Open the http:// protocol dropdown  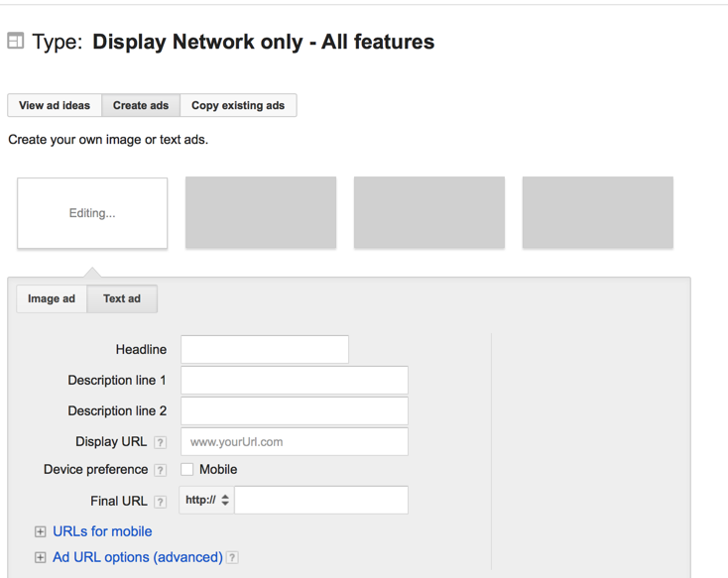207,500
